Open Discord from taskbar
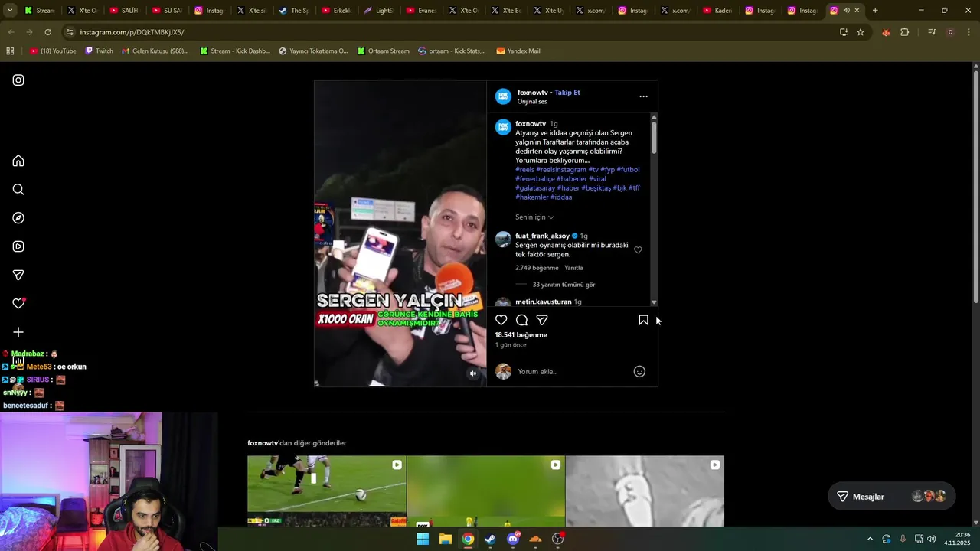This screenshot has width=980, height=551. pyautogui.click(x=513, y=539)
